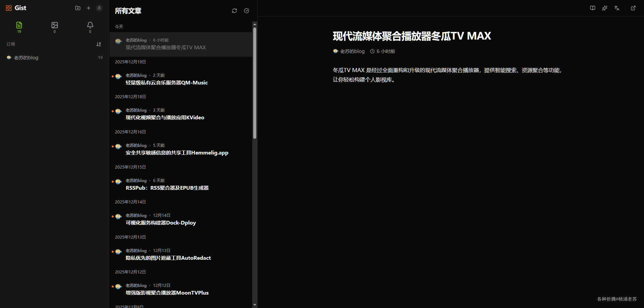Click the article summary paragraph text
644x308 pixels.
click(x=448, y=75)
